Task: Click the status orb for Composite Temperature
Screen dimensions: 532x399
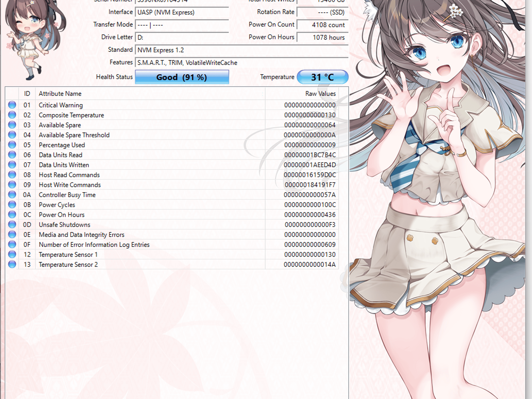Action: point(12,115)
